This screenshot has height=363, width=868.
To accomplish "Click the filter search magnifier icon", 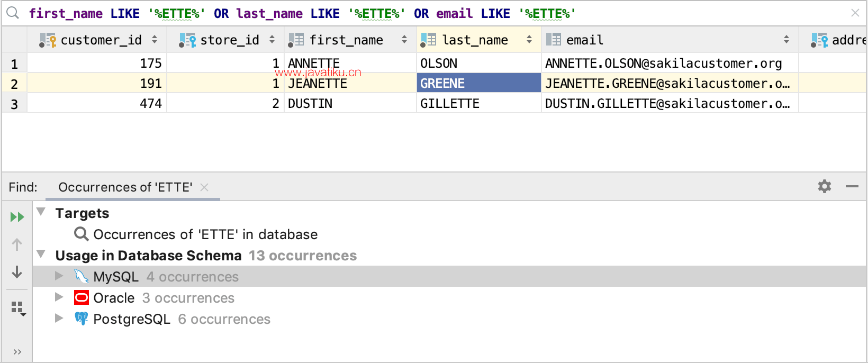I will 13,13.
